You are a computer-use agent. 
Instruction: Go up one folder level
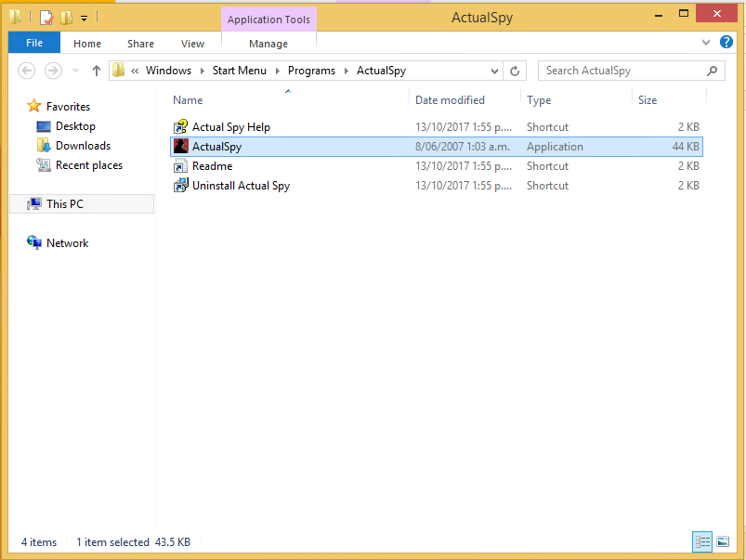click(x=96, y=71)
